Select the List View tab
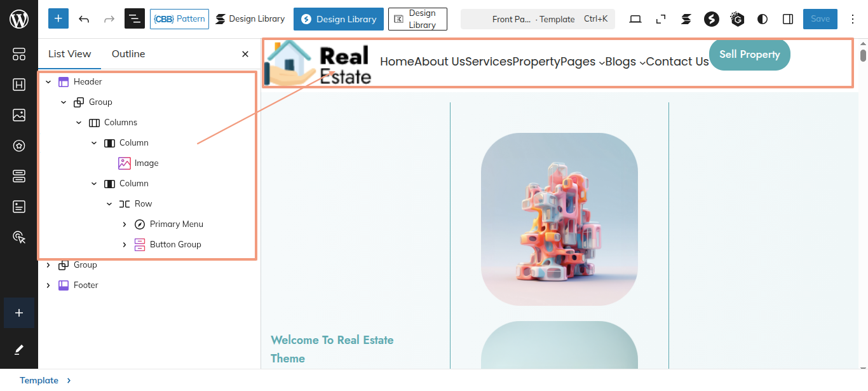868x391 pixels. pyautogui.click(x=70, y=54)
